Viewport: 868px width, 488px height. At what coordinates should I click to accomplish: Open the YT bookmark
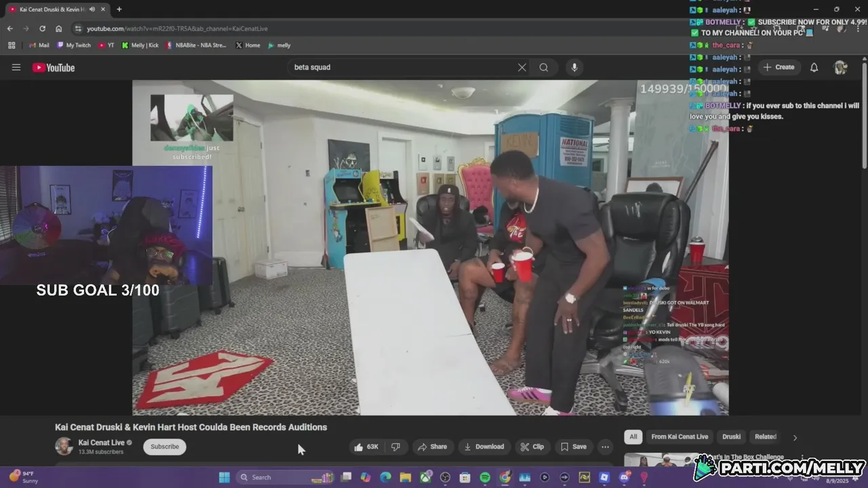pos(106,45)
